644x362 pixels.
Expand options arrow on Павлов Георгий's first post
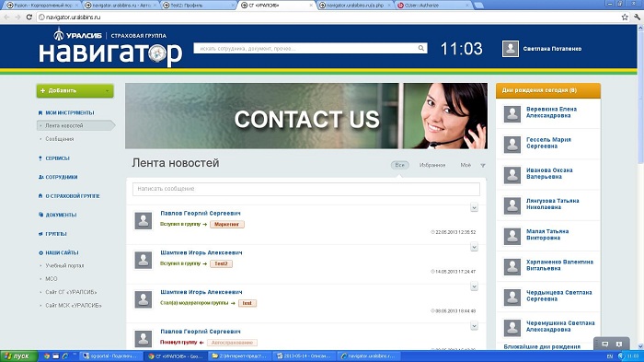click(x=474, y=208)
